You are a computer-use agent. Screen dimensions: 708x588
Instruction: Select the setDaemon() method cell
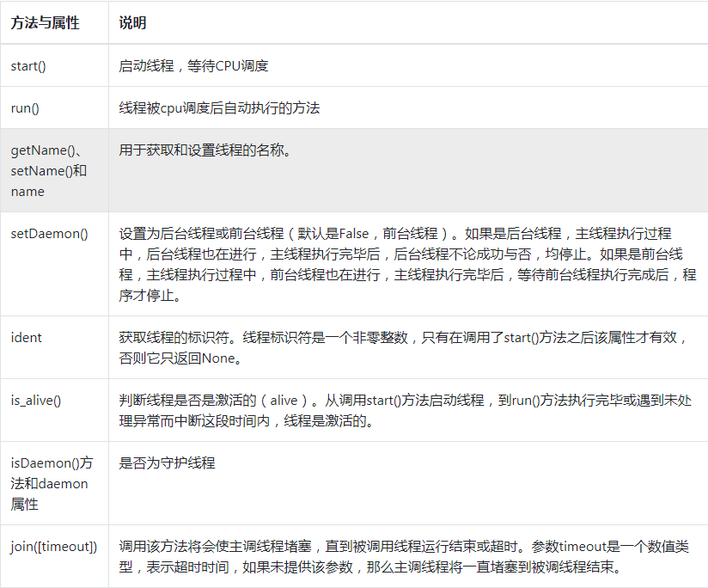coord(49,233)
